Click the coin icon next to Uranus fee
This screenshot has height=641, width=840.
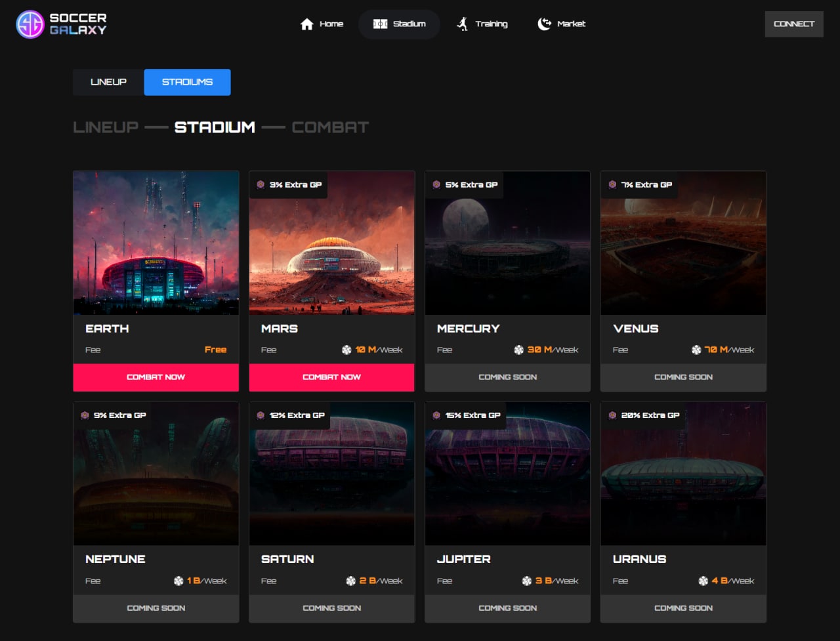[x=703, y=581]
